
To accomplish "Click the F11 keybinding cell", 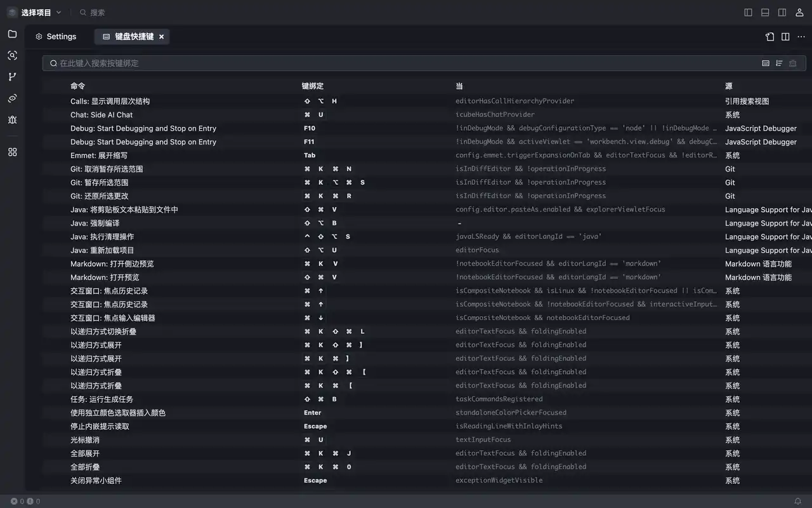I will [309, 142].
